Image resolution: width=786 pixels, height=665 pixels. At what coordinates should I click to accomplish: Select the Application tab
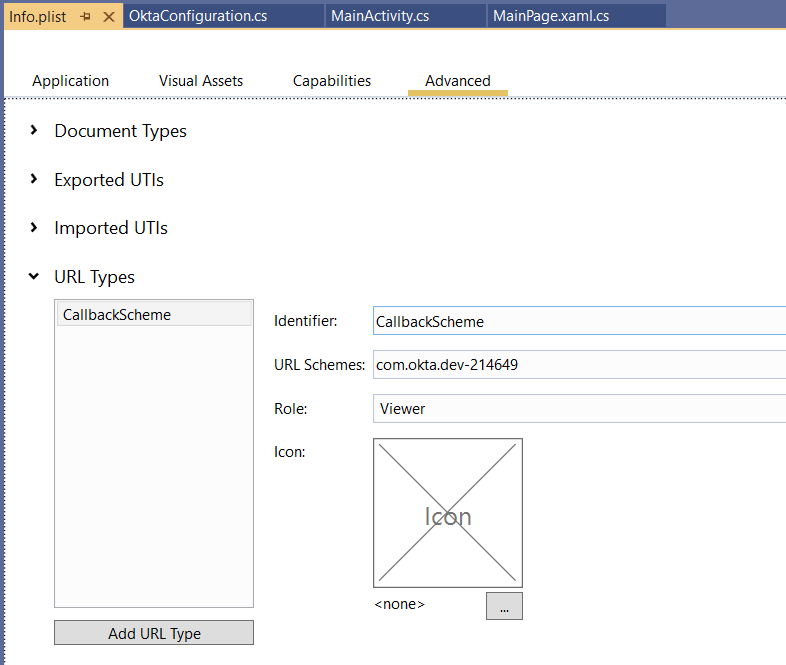71,81
